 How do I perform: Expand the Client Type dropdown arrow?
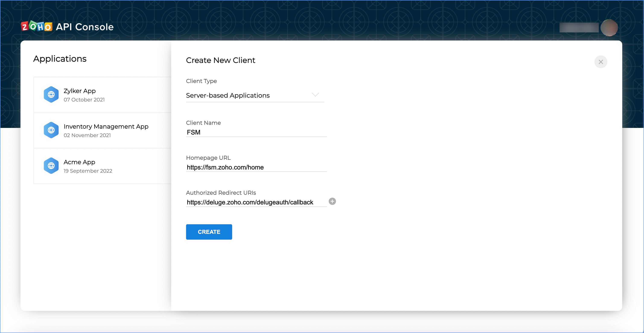(315, 95)
